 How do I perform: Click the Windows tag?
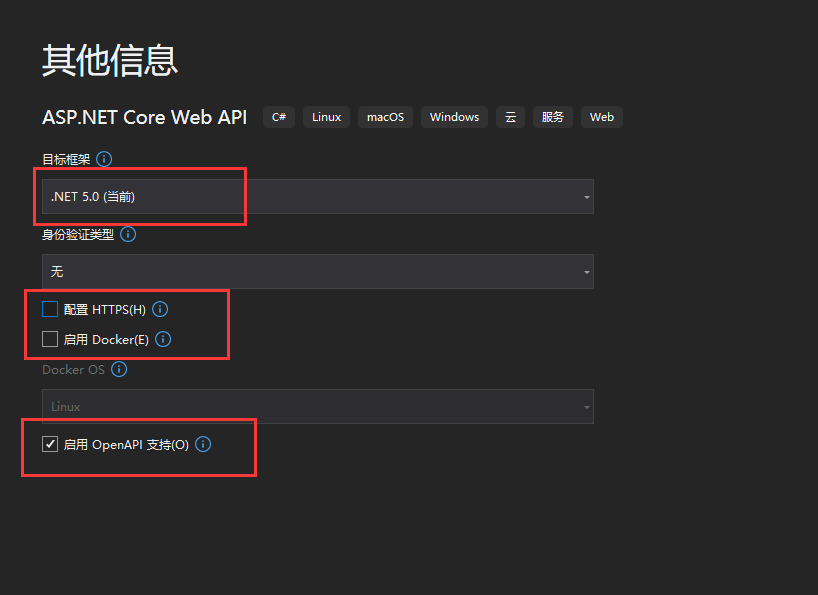tap(454, 117)
